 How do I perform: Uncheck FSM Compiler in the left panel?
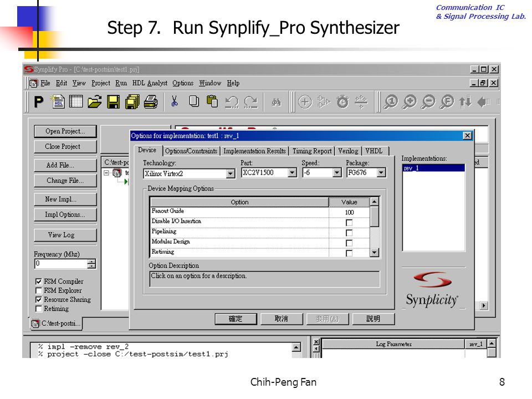[x=39, y=282]
